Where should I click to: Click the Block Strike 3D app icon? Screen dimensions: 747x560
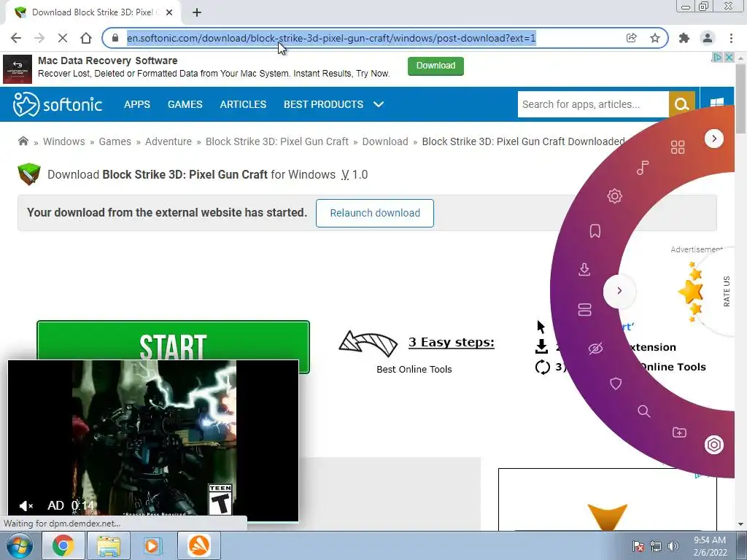pos(29,174)
